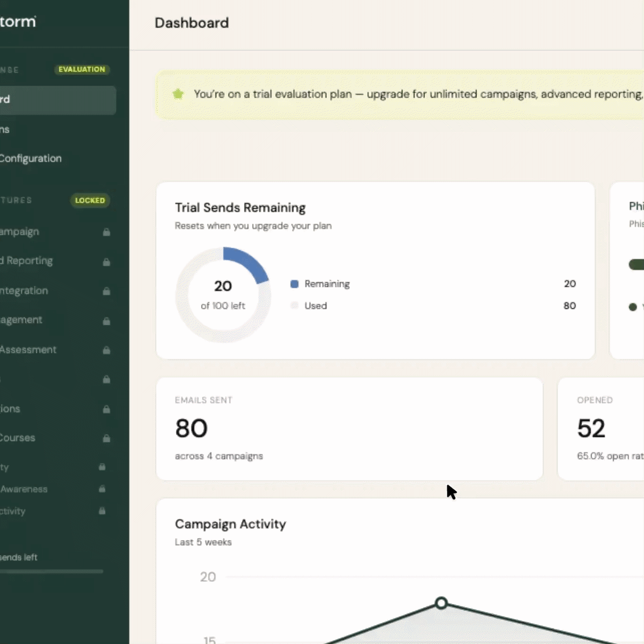Image resolution: width=644 pixels, height=644 pixels.
Task: Click the "Last 5 weeks" subtitle
Action: click(x=203, y=542)
